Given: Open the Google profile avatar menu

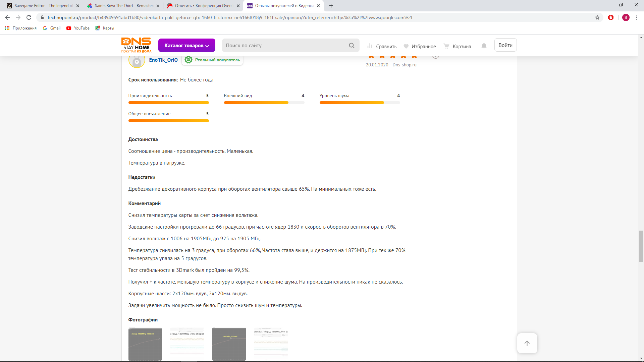Looking at the screenshot, I should pos(626,17).
